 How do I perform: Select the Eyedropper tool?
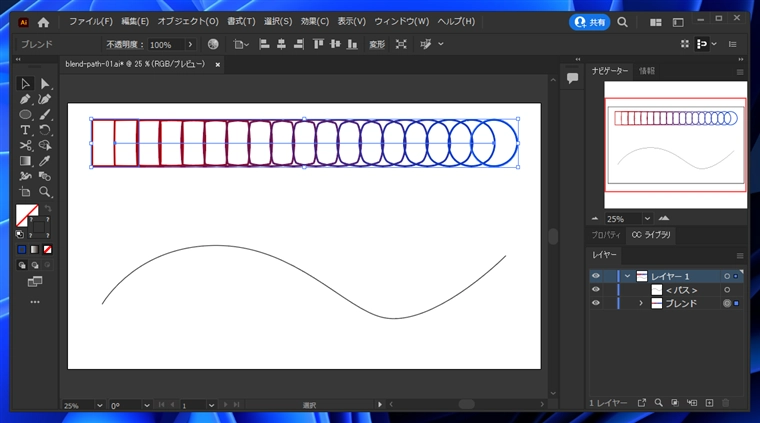pyautogui.click(x=45, y=161)
